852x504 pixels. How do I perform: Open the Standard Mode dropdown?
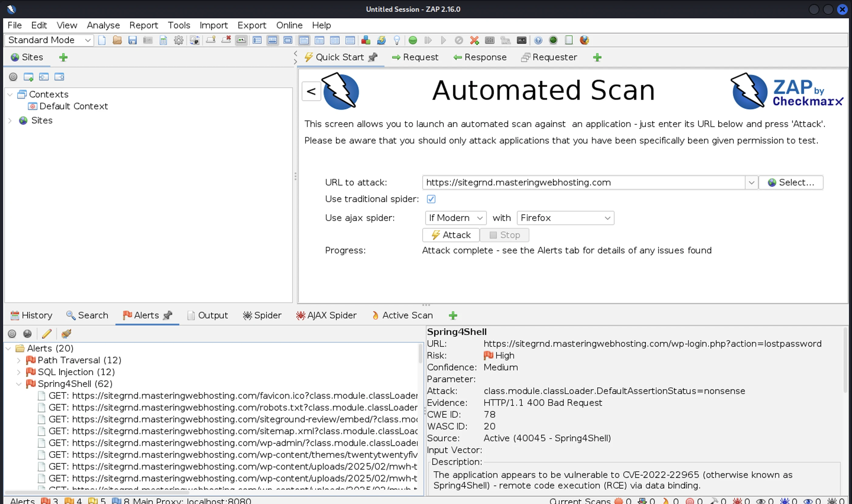[49, 40]
